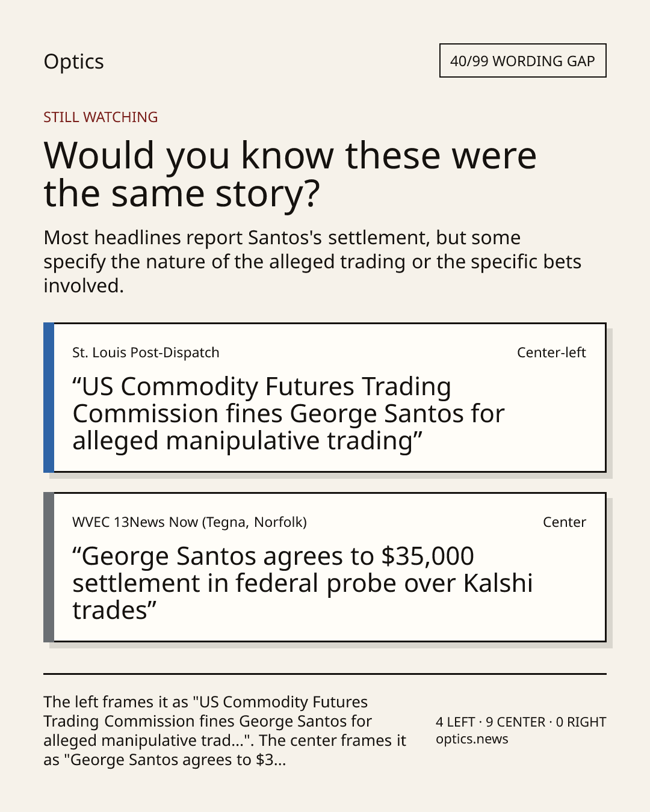650x812 pixels.
Task: Open the 40/99 WORDING GAP badge
Action: (x=522, y=61)
